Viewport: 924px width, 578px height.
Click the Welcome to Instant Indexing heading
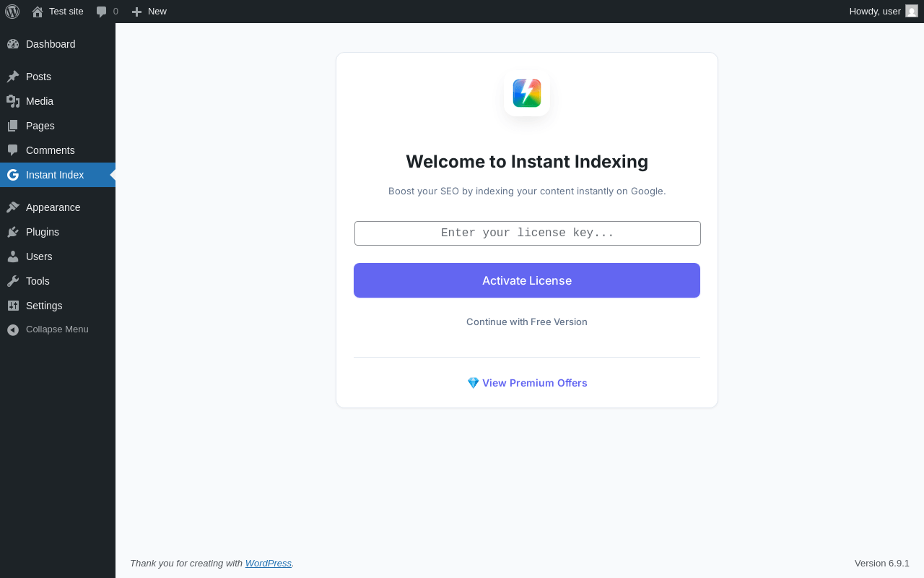point(527,161)
